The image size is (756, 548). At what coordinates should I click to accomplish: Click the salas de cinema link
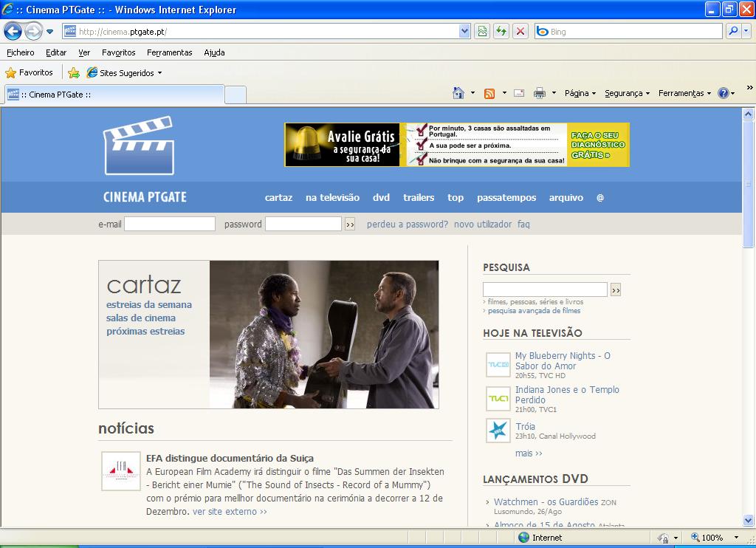[x=141, y=318]
